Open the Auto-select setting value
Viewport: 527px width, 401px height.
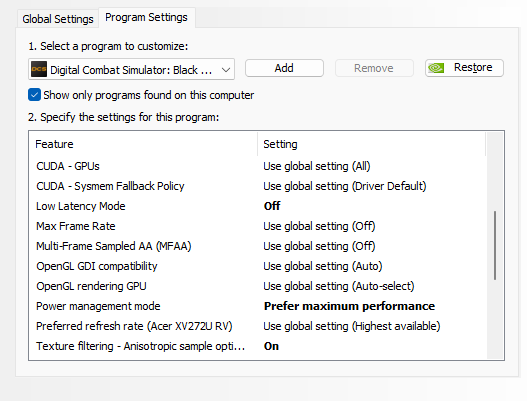tap(339, 286)
